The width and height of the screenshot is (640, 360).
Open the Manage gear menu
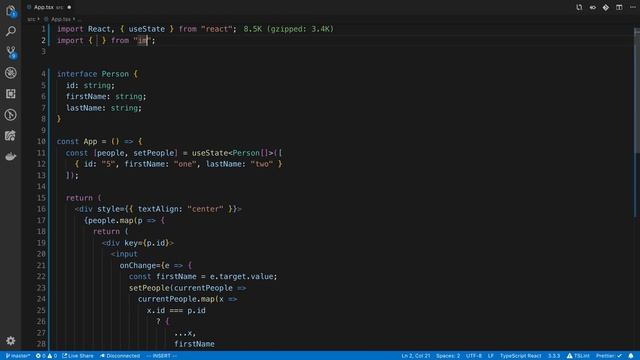(x=11, y=340)
